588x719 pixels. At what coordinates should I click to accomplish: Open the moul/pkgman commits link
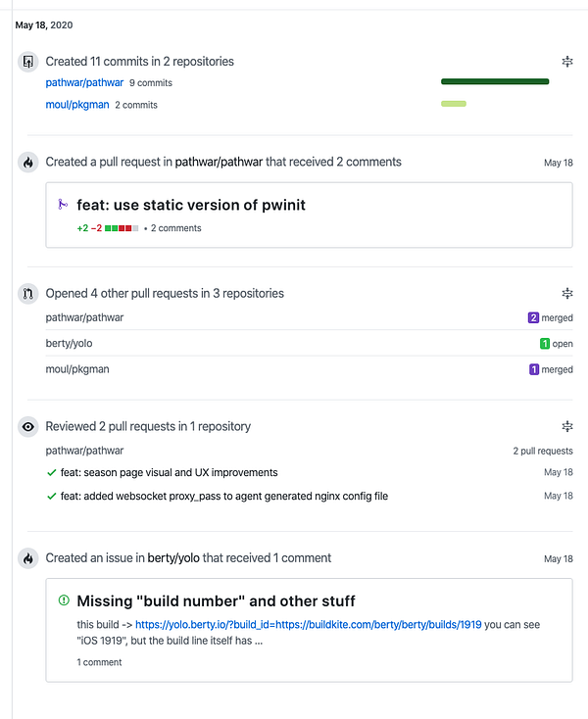click(77, 105)
